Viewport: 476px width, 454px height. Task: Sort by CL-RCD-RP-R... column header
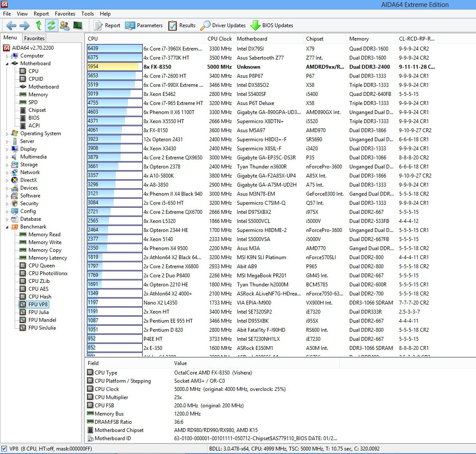point(417,39)
